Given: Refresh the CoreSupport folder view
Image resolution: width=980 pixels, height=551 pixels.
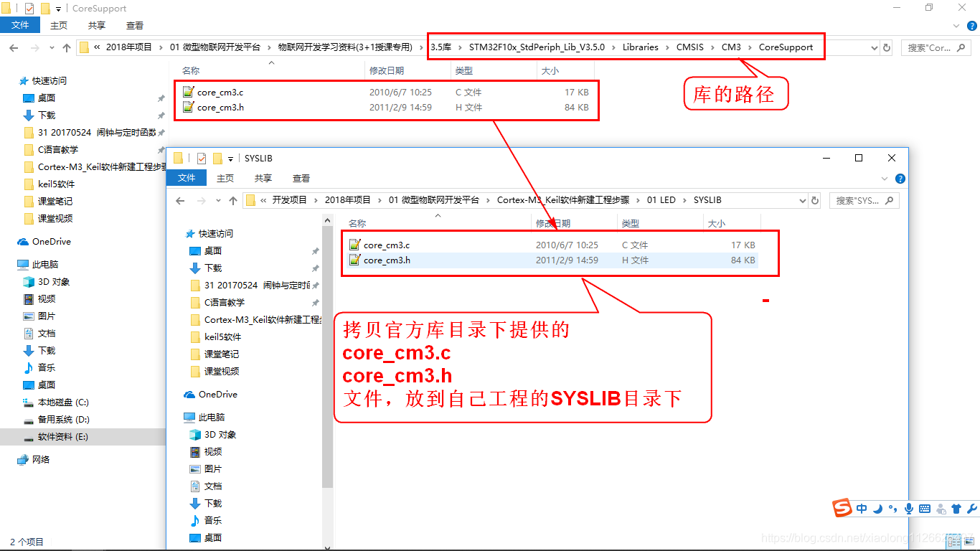Looking at the screenshot, I should [887, 48].
